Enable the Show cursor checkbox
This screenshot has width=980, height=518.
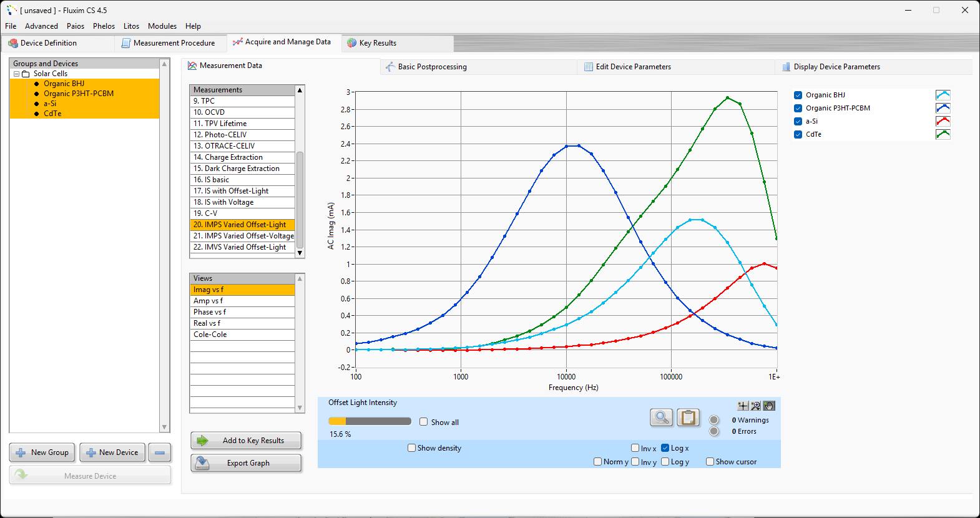pyautogui.click(x=710, y=461)
